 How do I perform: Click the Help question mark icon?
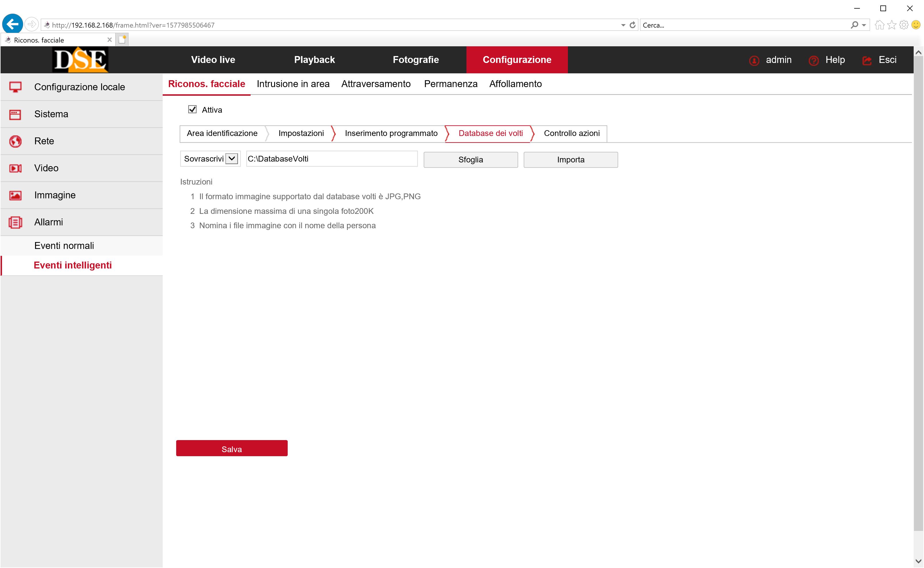point(814,60)
